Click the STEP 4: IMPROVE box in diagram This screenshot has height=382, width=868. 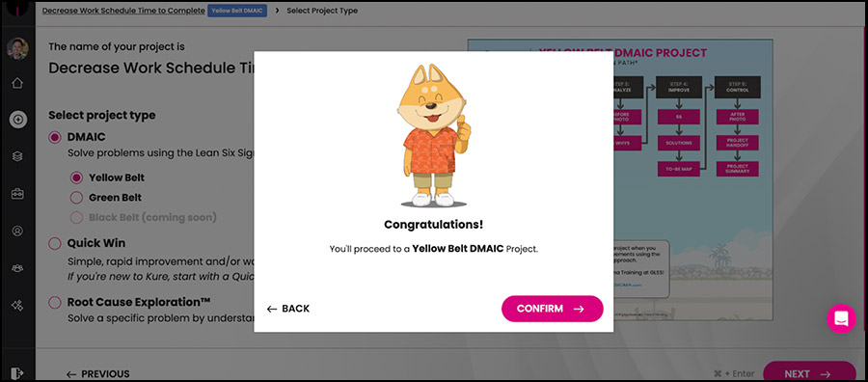click(x=679, y=87)
